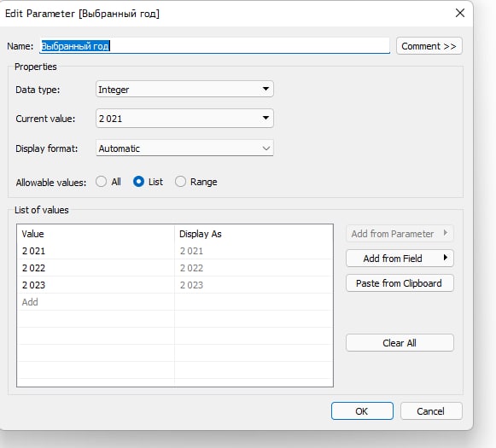Select value 2 022 in Value column
The width and height of the screenshot is (496, 448).
96,268
